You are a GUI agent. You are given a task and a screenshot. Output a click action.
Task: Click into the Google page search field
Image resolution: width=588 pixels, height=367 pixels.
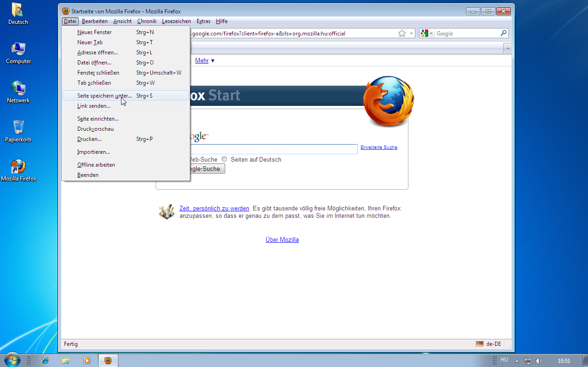coord(274,149)
